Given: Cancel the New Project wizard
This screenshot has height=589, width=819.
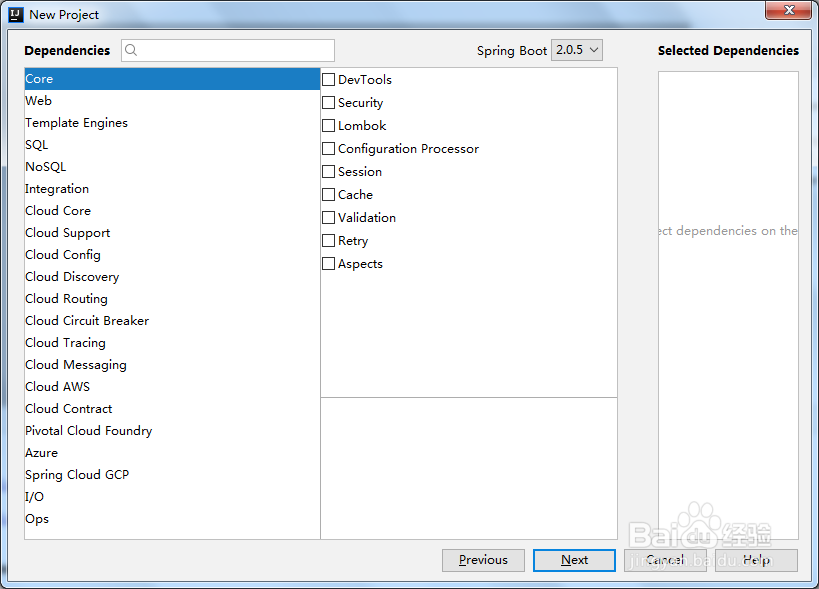Looking at the screenshot, I should pos(665,560).
